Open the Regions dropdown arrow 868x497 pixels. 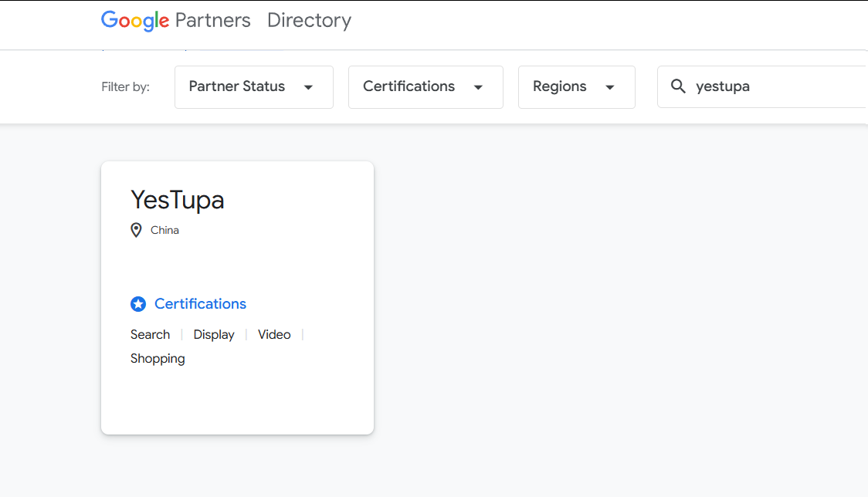[610, 87]
